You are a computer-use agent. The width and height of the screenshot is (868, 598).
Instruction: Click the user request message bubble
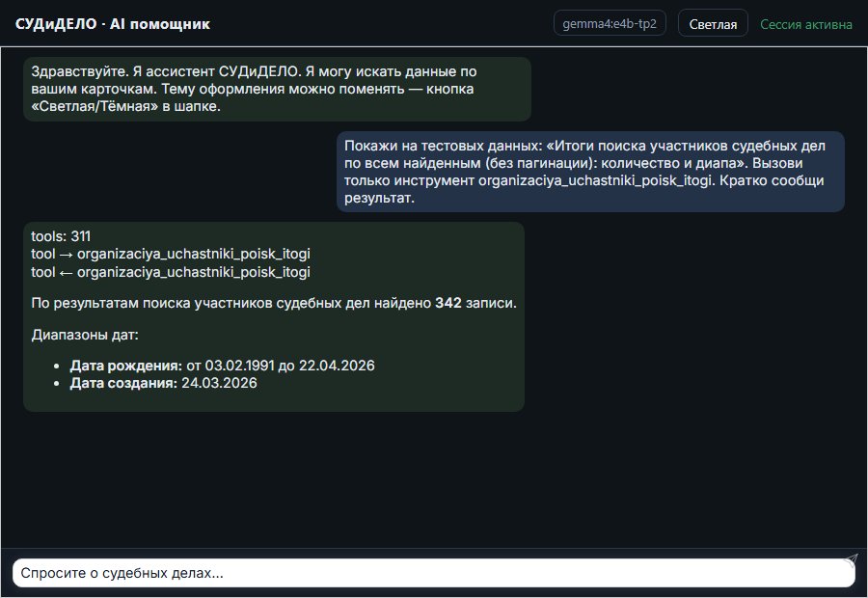pos(590,171)
